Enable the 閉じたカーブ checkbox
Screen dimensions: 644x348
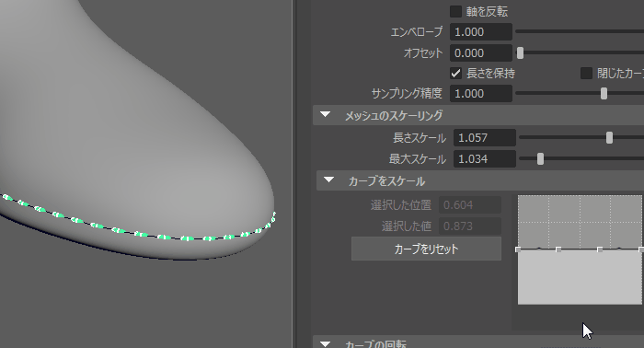tap(586, 74)
